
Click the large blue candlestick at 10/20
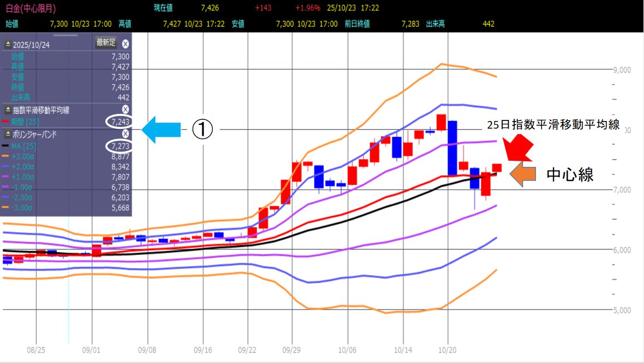tap(452, 148)
